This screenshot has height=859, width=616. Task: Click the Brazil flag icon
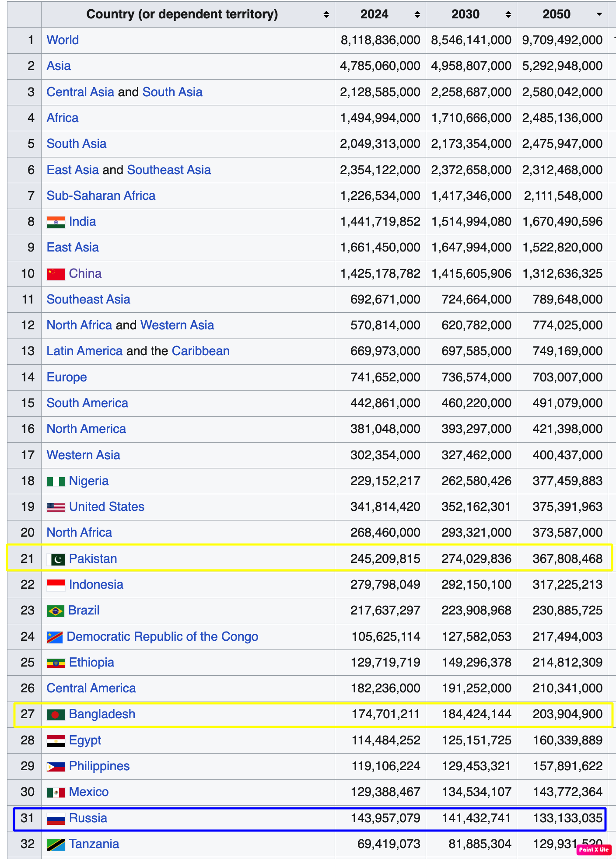(56, 611)
